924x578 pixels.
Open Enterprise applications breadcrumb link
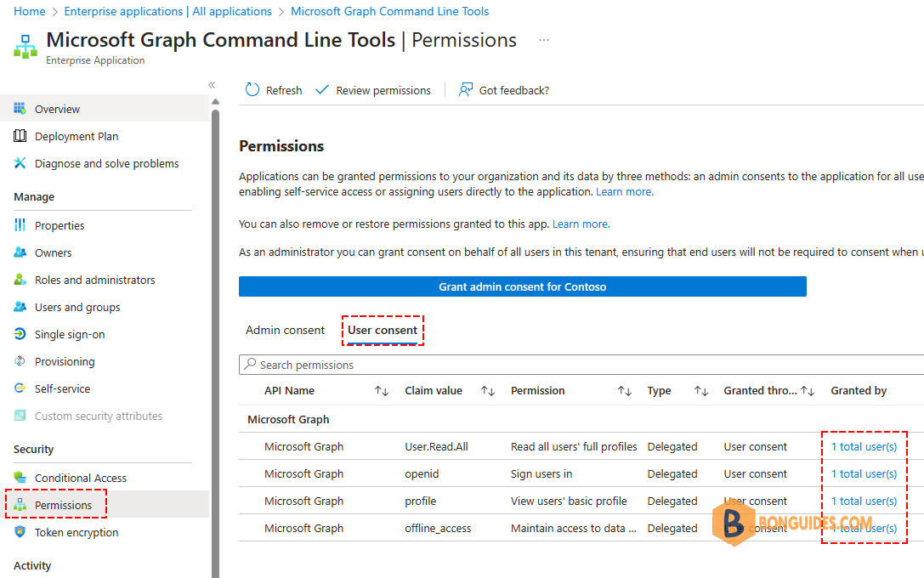[168, 11]
